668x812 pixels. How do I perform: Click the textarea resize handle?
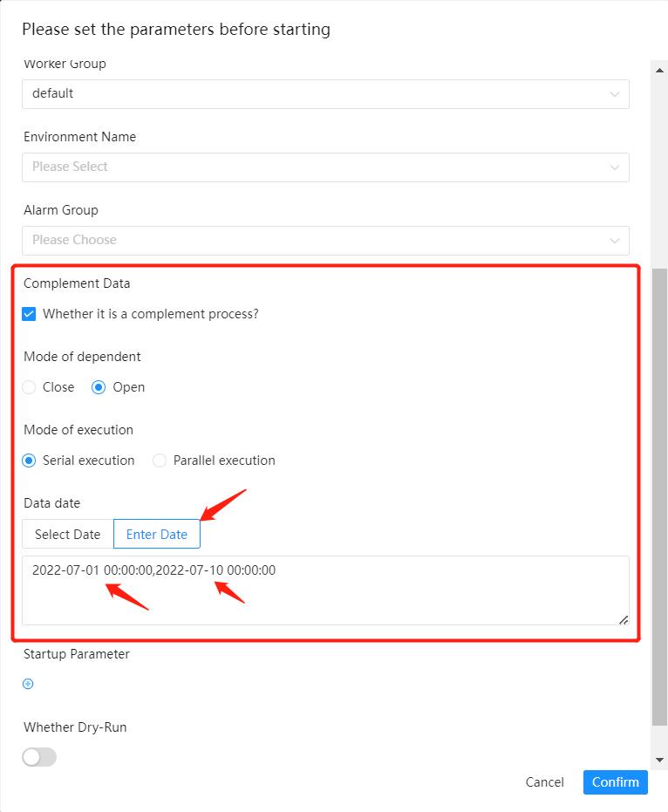(x=622, y=620)
